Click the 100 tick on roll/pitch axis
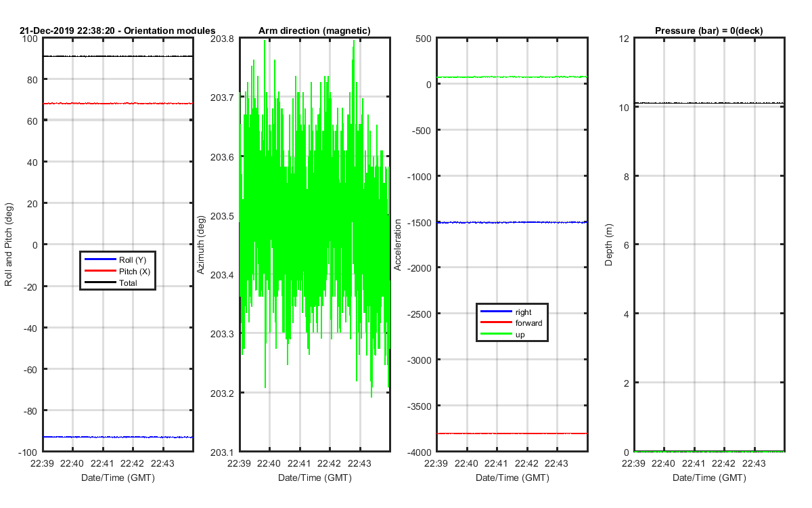This screenshot has height=508, width=812. [x=30, y=39]
